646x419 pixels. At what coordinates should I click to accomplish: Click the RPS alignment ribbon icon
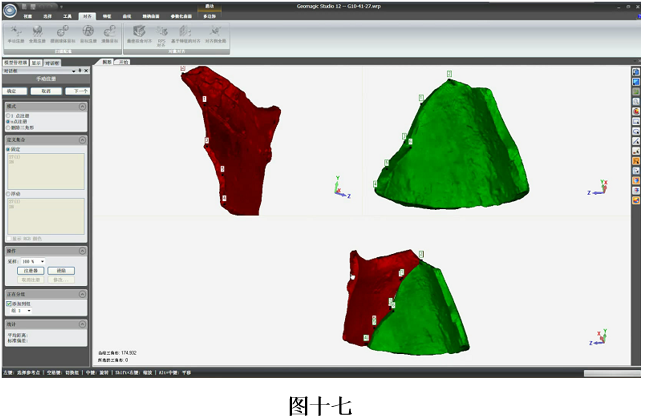pos(162,35)
